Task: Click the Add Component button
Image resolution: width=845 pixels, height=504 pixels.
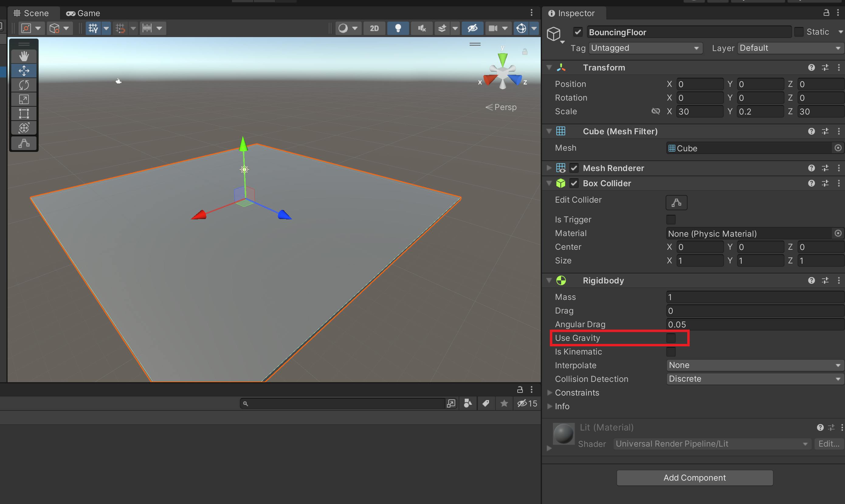Action: pyautogui.click(x=695, y=478)
